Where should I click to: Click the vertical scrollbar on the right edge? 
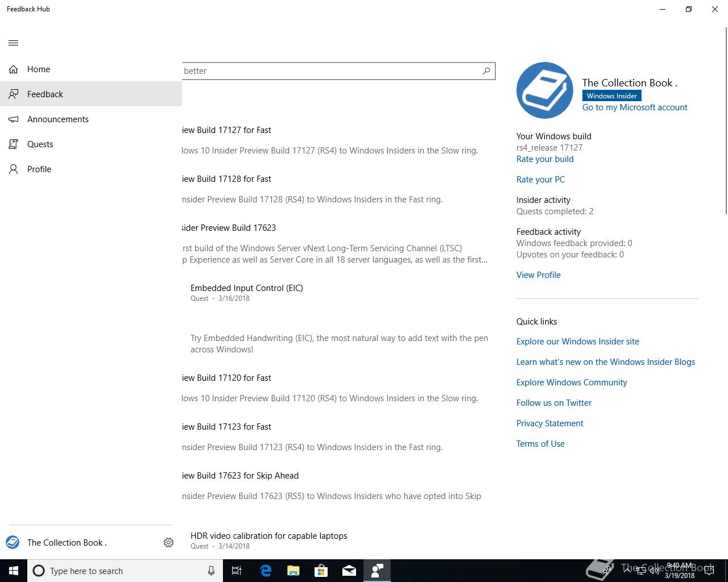point(726,119)
